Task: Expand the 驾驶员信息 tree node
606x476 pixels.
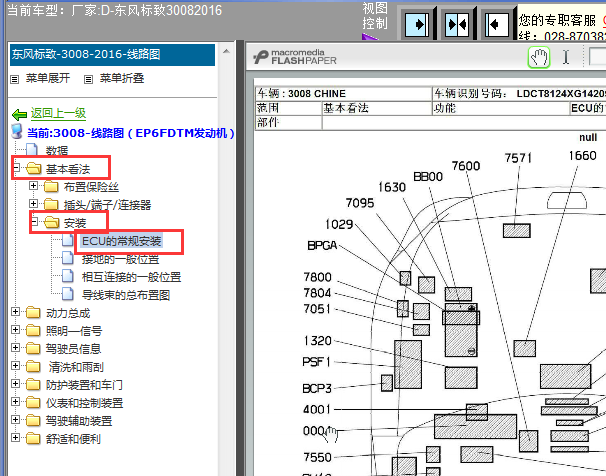Action: [x=15, y=347]
